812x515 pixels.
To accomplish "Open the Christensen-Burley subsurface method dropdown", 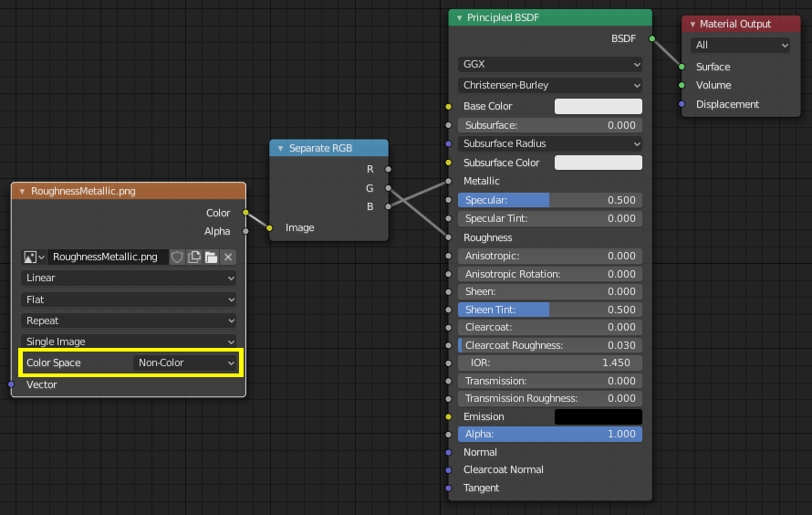I will click(550, 85).
